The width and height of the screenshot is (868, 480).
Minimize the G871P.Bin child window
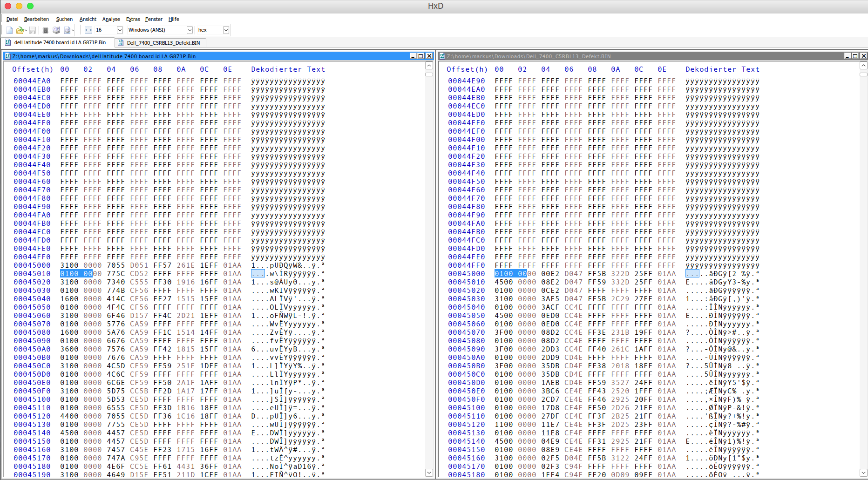pyautogui.click(x=413, y=56)
